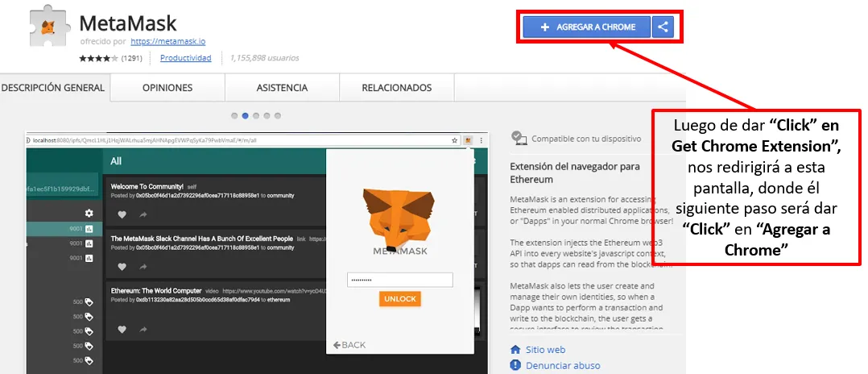Click the home icon beside Sitio web

tap(515, 350)
